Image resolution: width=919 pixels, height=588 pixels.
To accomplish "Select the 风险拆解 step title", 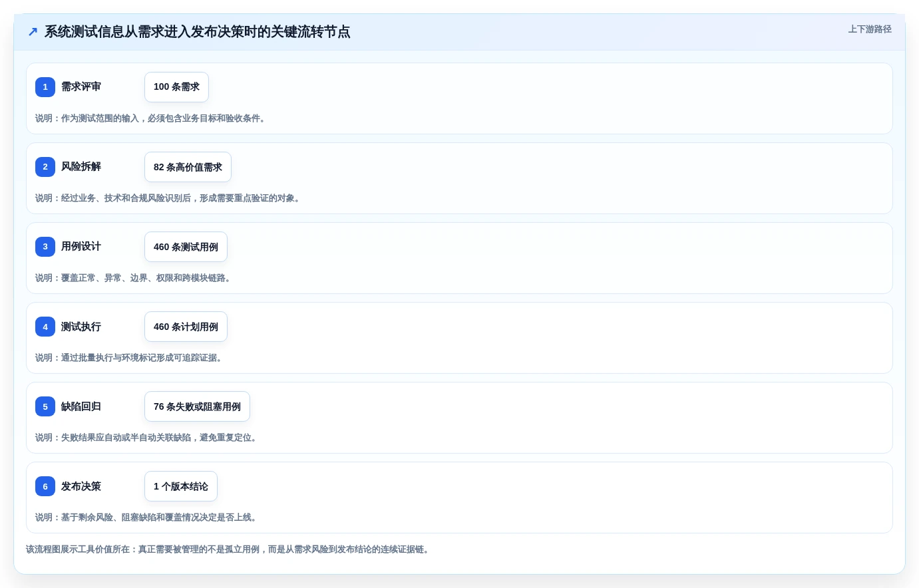I will click(x=81, y=166).
